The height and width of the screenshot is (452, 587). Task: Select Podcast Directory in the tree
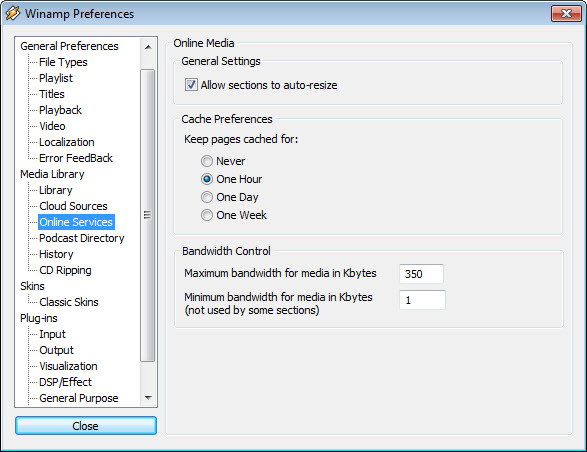[82, 238]
